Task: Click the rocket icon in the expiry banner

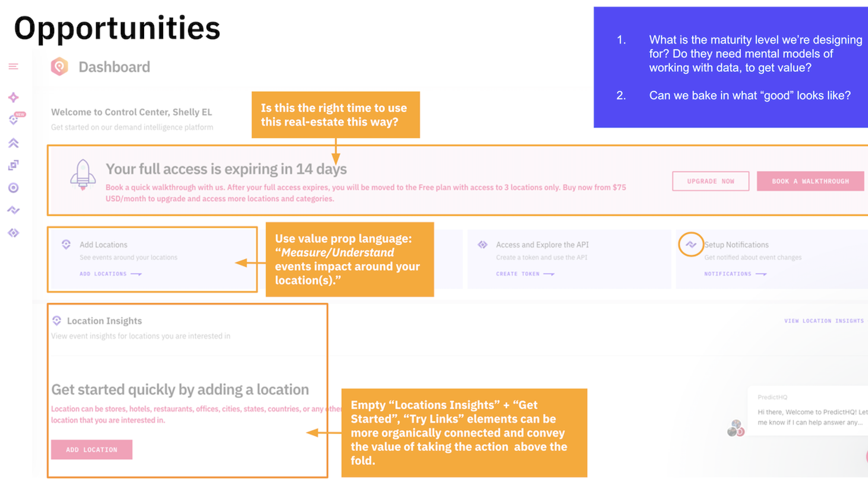Action: point(83,175)
